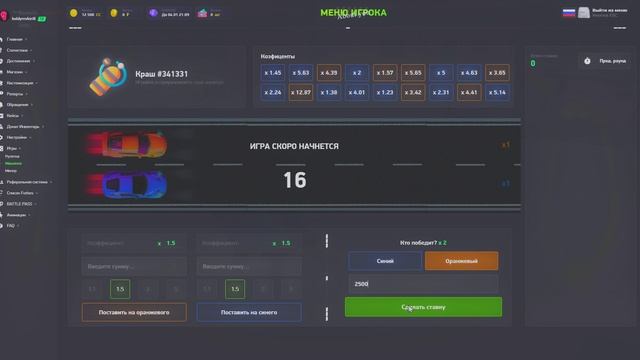Click the clock icon beside Пред. раунд
This screenshot has height=360, width=640.
click(587, 61)
